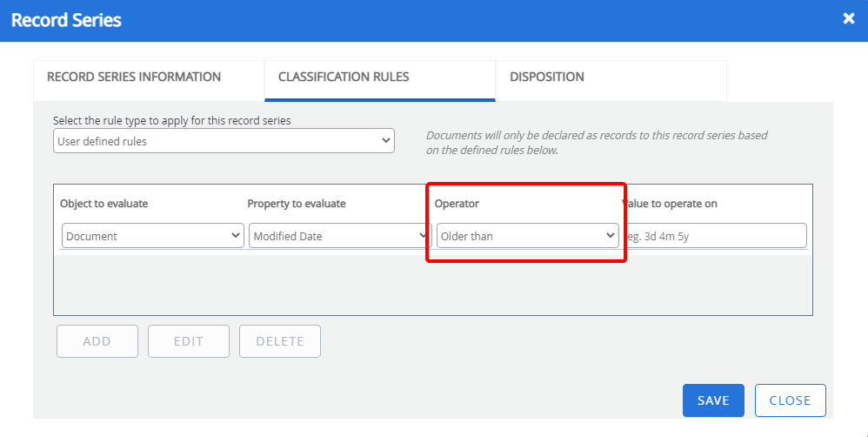
Task: Open the Object to evaluate Document dropdown
Action: click(152, 236)
